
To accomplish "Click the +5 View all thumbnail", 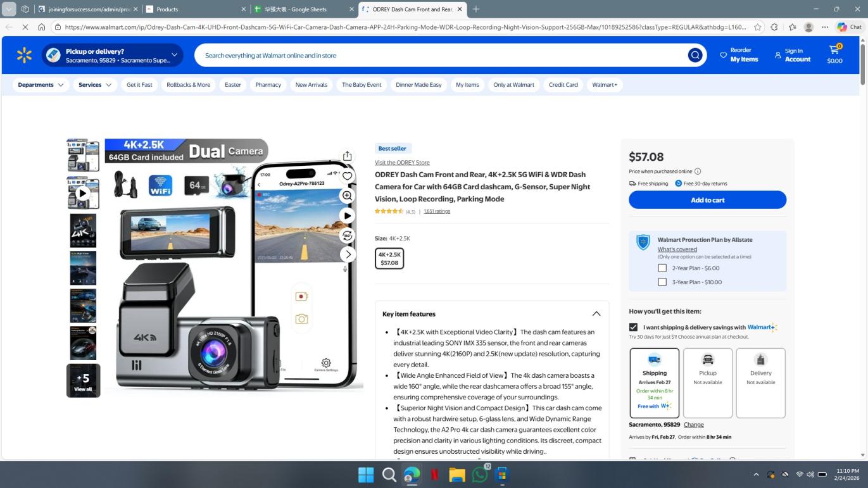I will (x=83, y=380).
